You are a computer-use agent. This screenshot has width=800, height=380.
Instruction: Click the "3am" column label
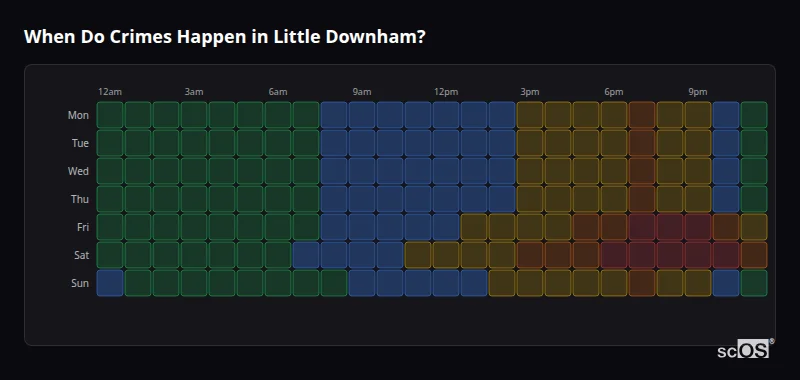(194, 92)
